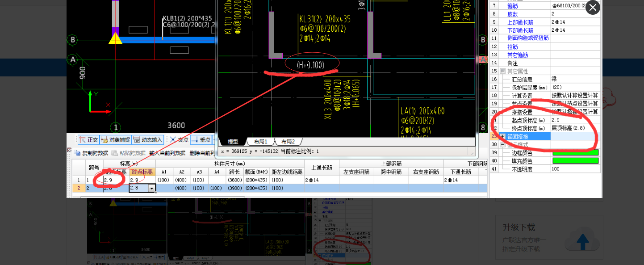This screenshot has height=265, width=644.
Task: Collapse the 显示样式 property group
Action: [x=502, y=144]
